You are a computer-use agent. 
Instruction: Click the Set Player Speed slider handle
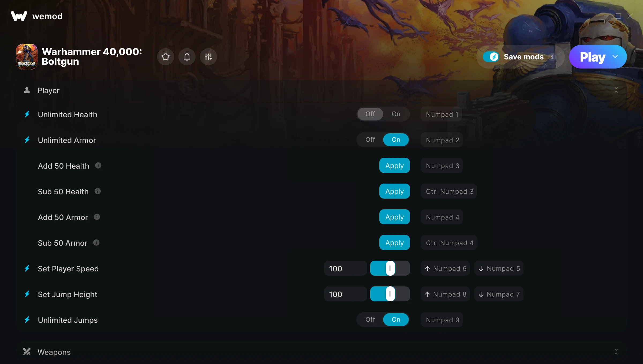pyautogui.click(x=390, y=268)
